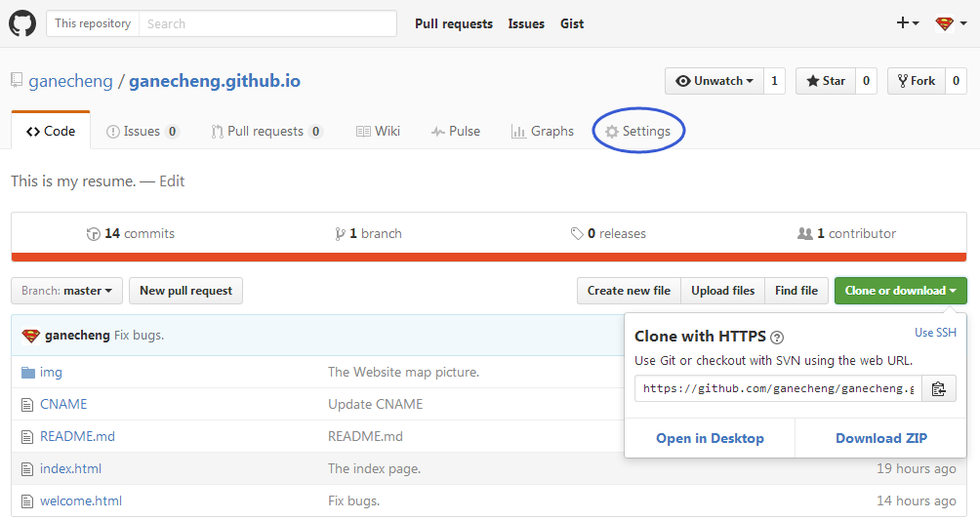Open the repository Settings tab
The image size is (980, 520).
(x=638, y=132)
